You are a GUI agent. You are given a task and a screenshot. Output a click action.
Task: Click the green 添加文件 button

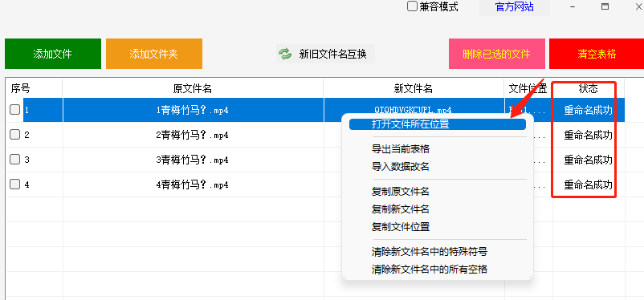point(53,54)
